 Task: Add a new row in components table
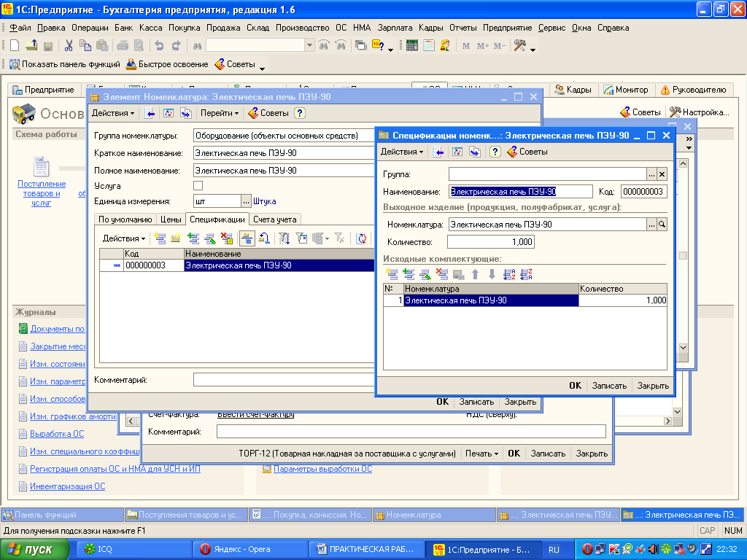pos(392,274)
